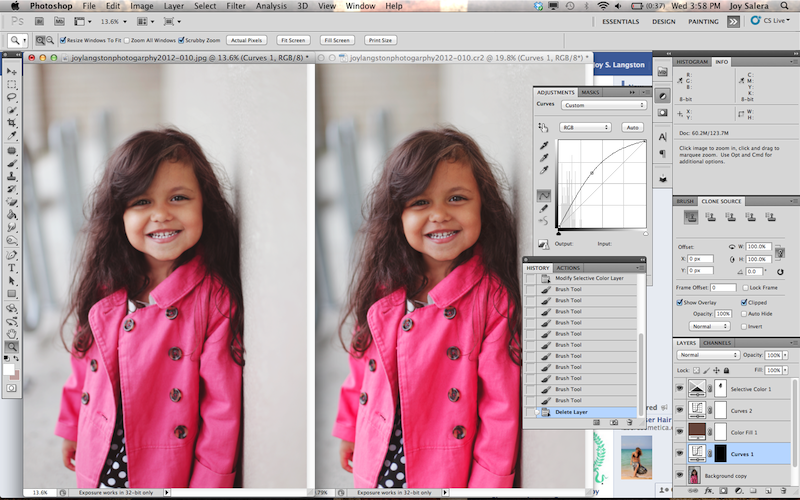The height and width of the screenshot is (500, 800).
Task: Hide the Color Fill 1 layer
Action: [680, 432]
